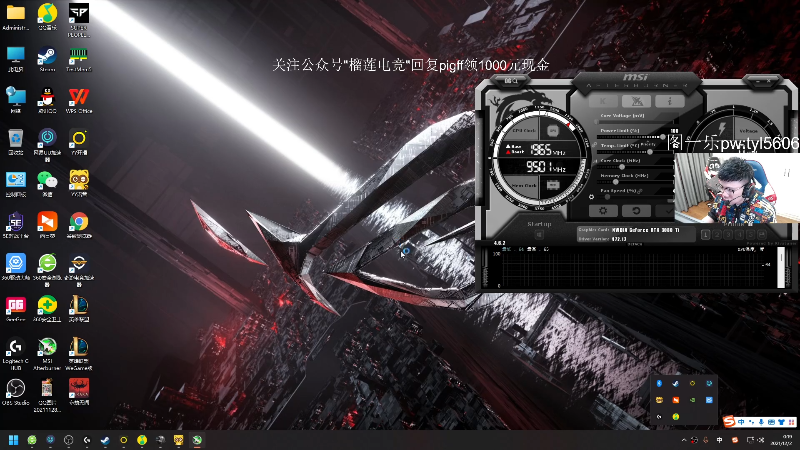Click the monitoring graph scrollbar

[x=780, y=269]
